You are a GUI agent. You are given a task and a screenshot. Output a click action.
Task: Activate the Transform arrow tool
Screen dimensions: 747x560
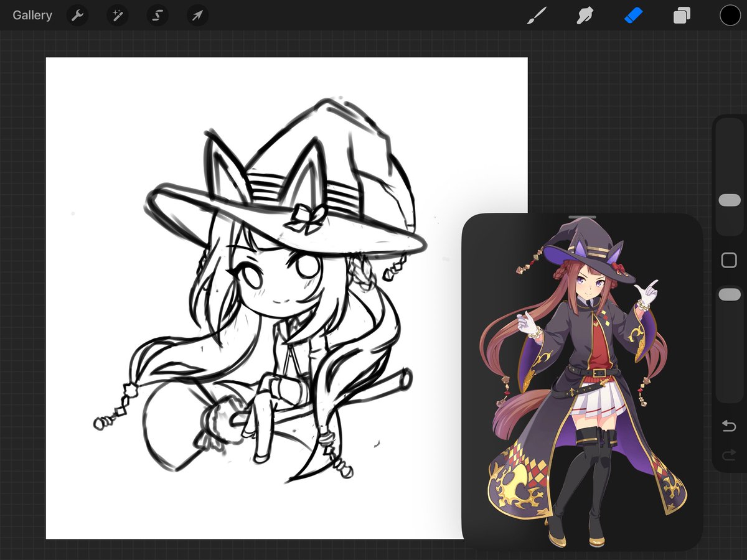197,16
